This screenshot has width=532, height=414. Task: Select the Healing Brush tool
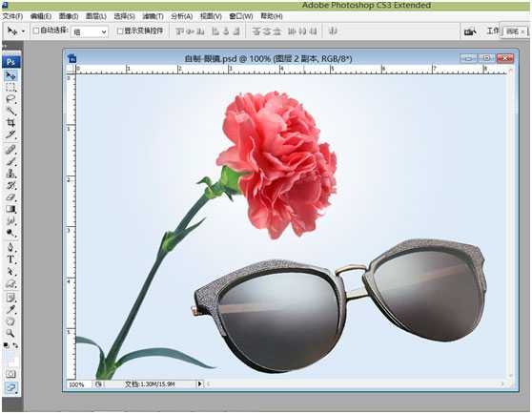coord(11,150)
